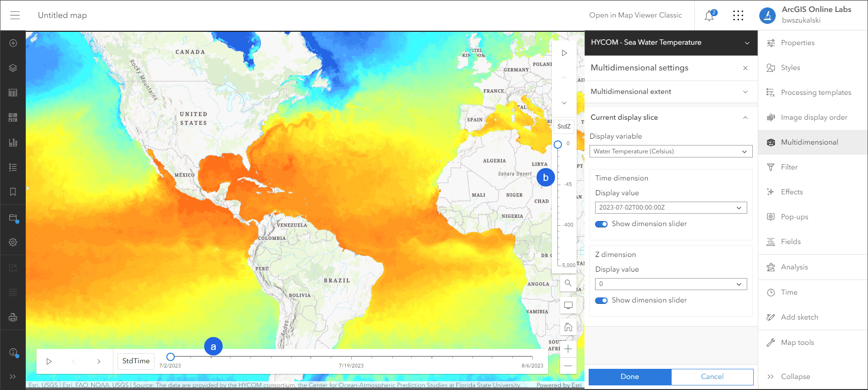Open Fields in the right toolbar
868x390 pixels.
click(813, 242)
